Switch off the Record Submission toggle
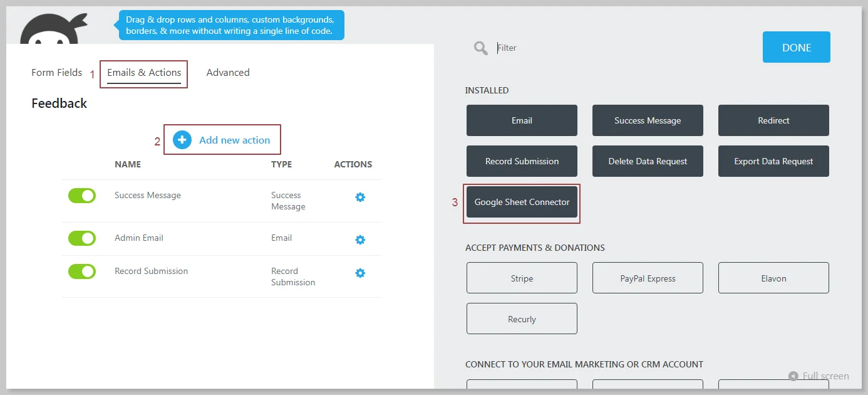Screen dimensions: 868x395 (x=82, y=271)
